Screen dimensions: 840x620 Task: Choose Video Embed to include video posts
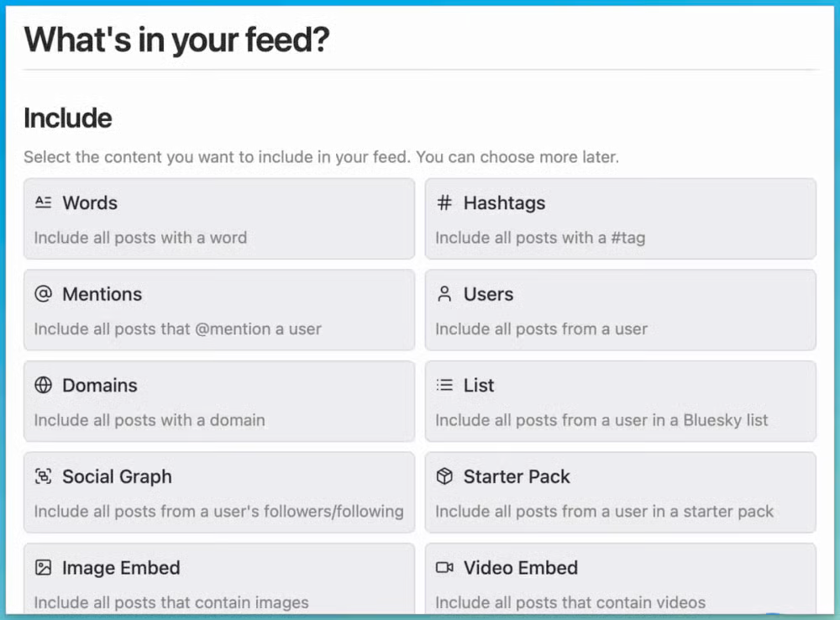[621, 580]
